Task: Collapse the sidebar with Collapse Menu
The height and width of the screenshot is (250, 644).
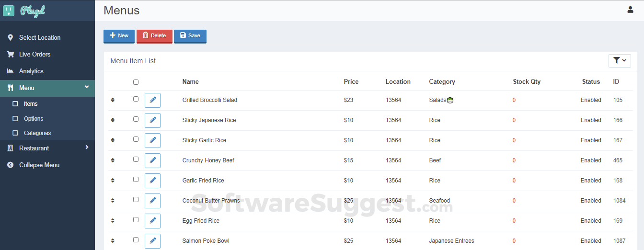Action: tap(39, 165)
